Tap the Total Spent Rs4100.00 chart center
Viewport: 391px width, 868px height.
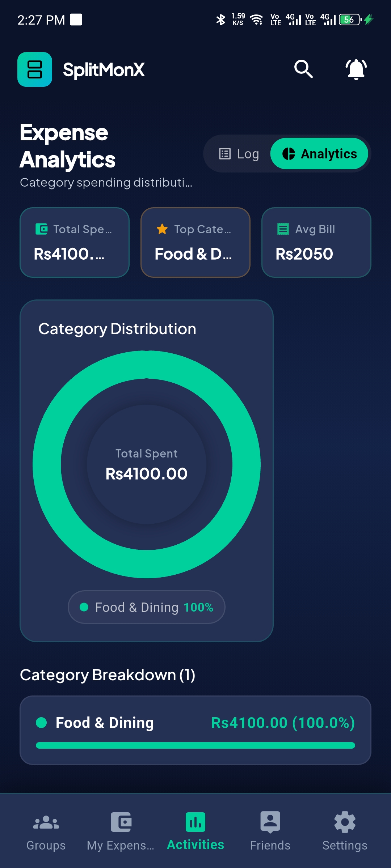147,464
